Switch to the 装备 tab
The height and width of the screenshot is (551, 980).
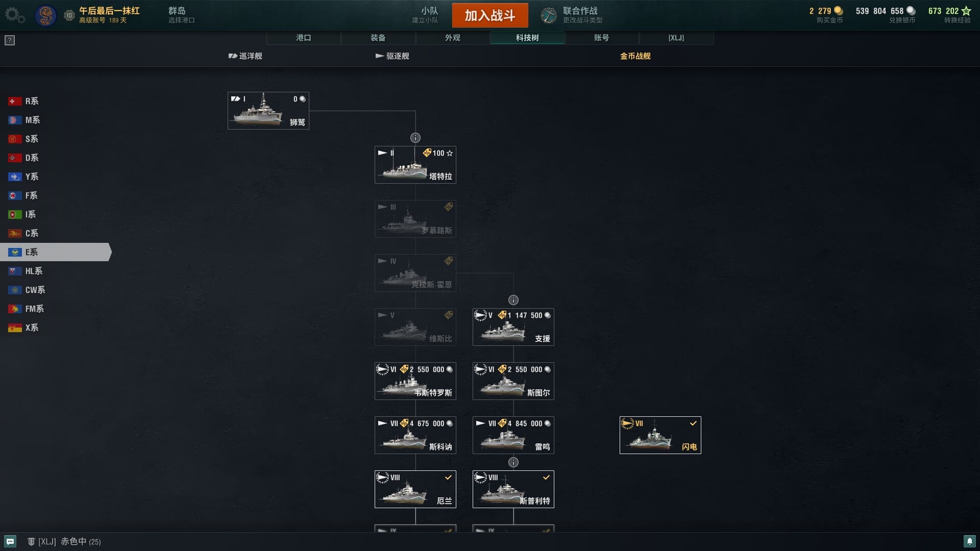378,38
